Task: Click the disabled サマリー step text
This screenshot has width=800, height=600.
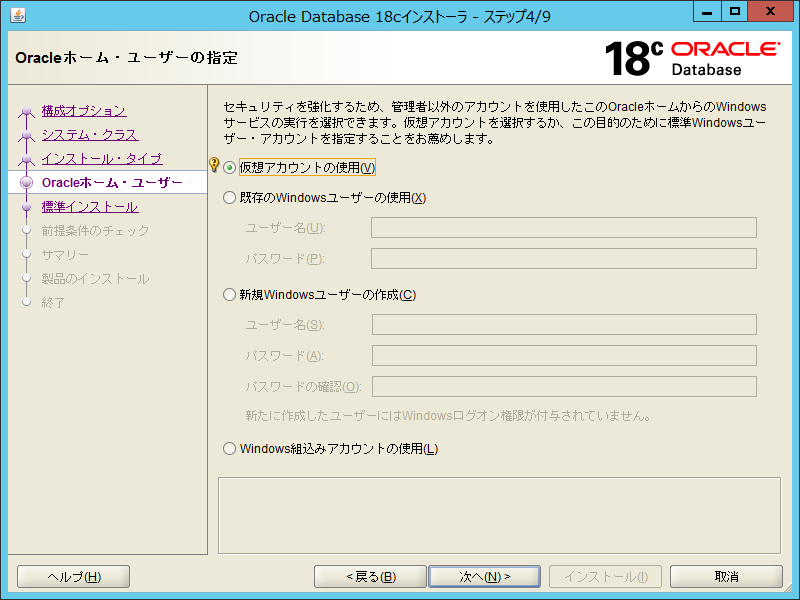Action: click(x=65, y=255)
